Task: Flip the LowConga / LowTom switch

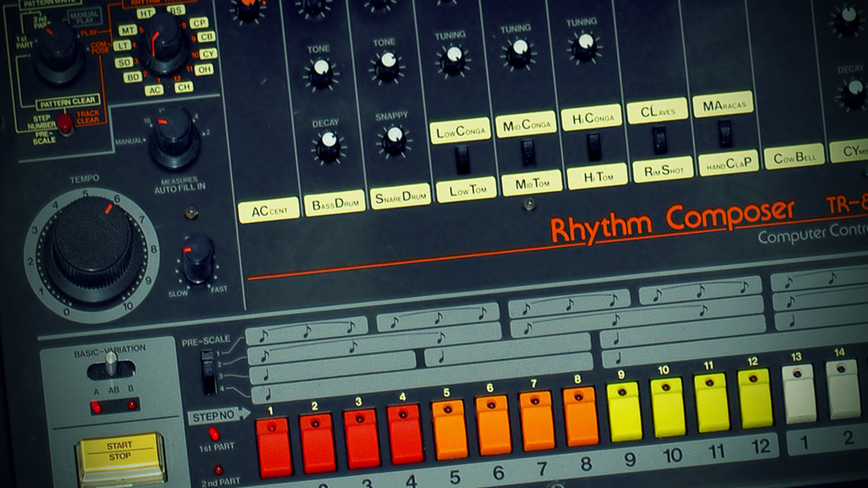Action: (x=462, y=160)
